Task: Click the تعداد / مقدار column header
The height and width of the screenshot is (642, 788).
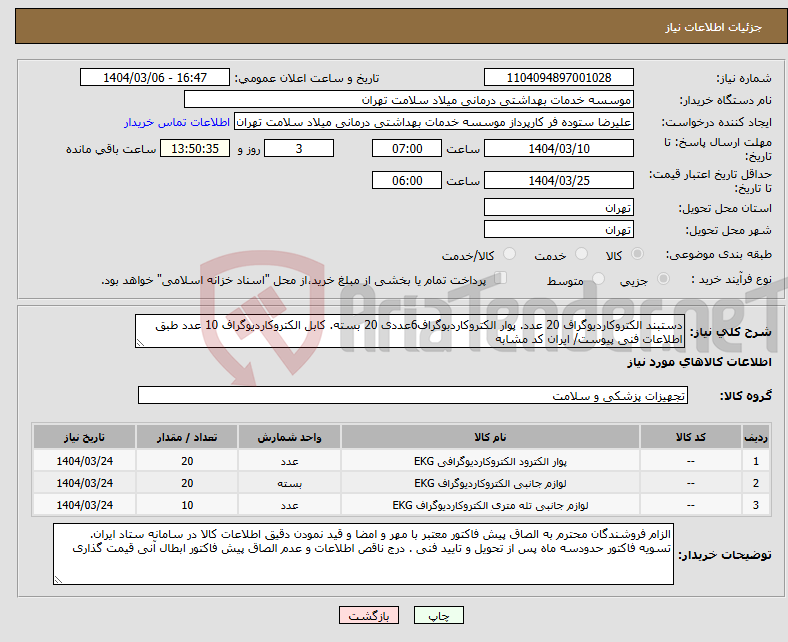Action: 187,437
